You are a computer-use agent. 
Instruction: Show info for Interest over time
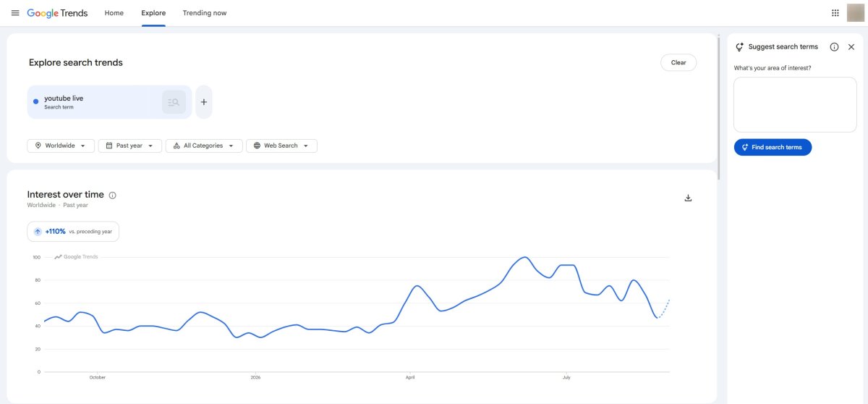[x=112, y=195]
